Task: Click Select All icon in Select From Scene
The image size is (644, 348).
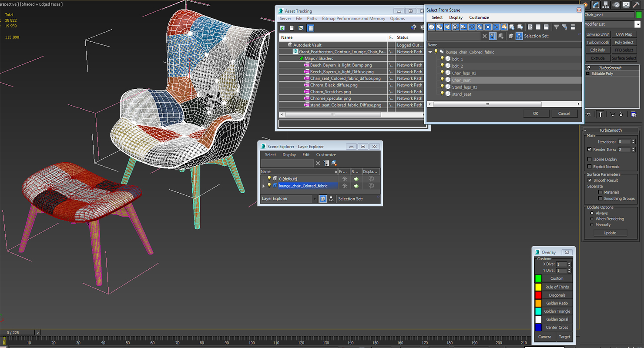Action: [530, 27]
